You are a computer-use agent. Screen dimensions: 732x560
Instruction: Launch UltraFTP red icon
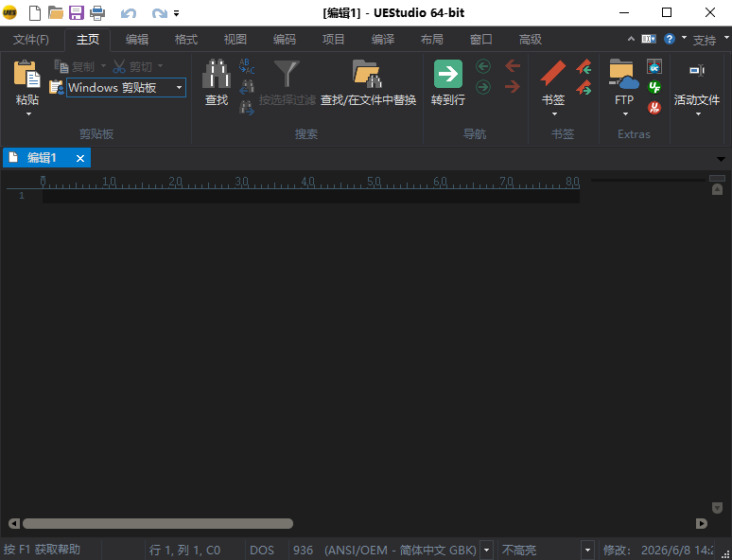coord(654,108)
